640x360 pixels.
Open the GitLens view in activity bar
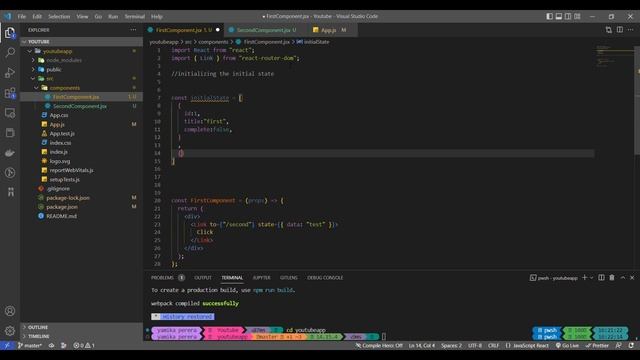(x=10, y=173)
